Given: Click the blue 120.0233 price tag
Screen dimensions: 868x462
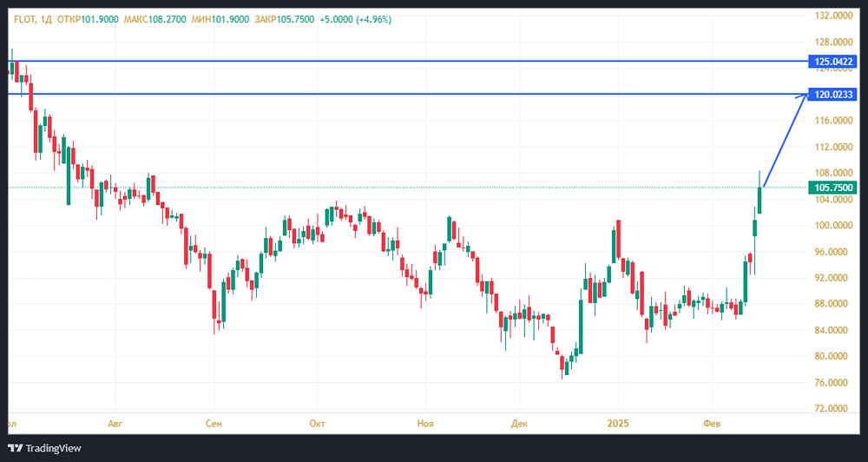Looking at the screenshot, I should click(x=832, y=94).
